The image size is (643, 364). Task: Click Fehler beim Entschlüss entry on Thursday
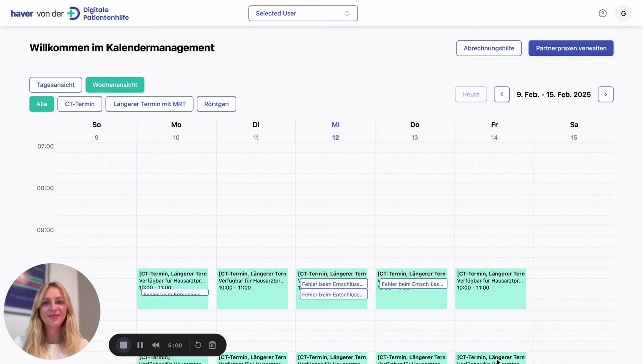click(x=413, y=284)
